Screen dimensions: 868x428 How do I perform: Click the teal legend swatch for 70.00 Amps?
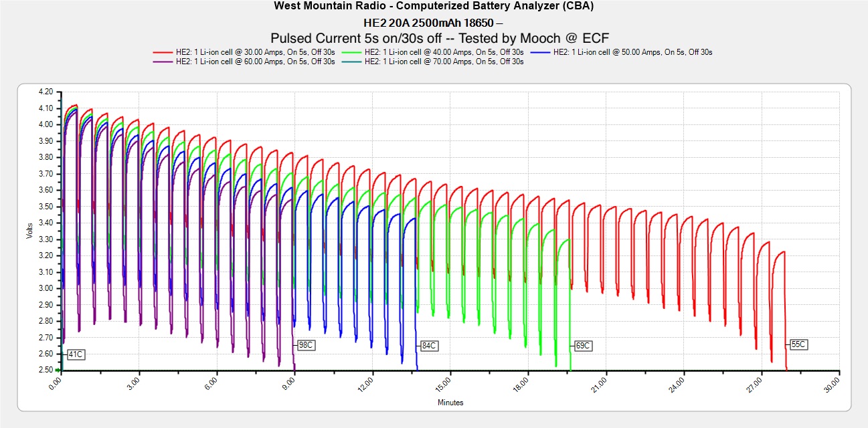[x=352, y=62]
